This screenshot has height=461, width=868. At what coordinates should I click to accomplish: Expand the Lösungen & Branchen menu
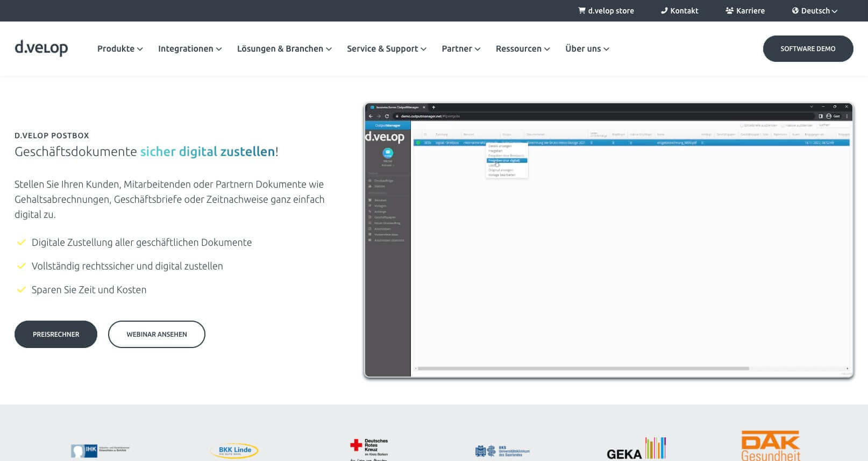pos(284,48)
